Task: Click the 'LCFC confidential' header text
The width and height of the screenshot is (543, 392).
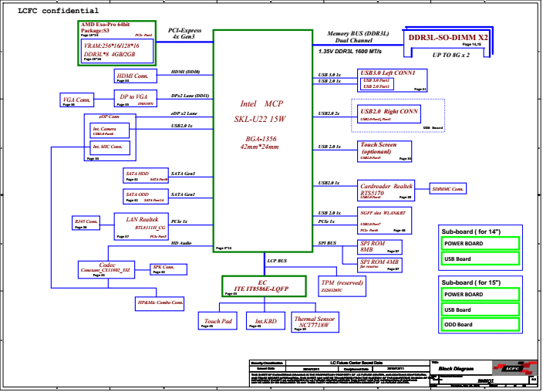Action: pos(58,11)
